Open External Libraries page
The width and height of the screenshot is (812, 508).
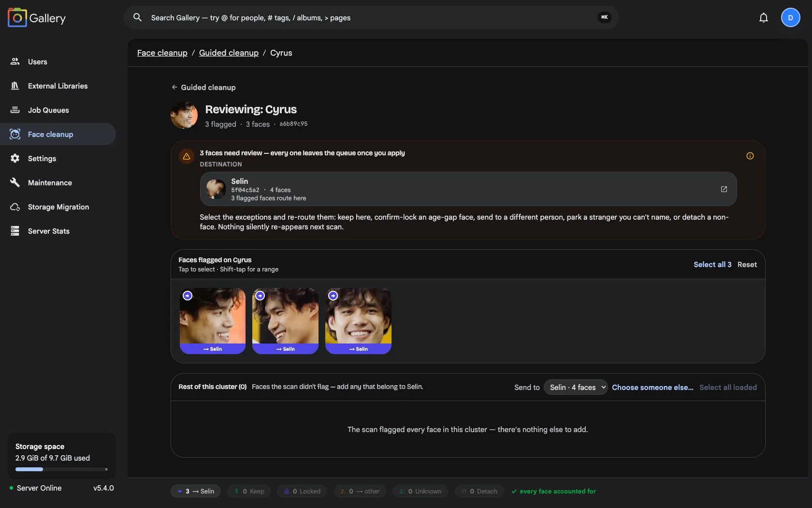[x=58, y=86]
